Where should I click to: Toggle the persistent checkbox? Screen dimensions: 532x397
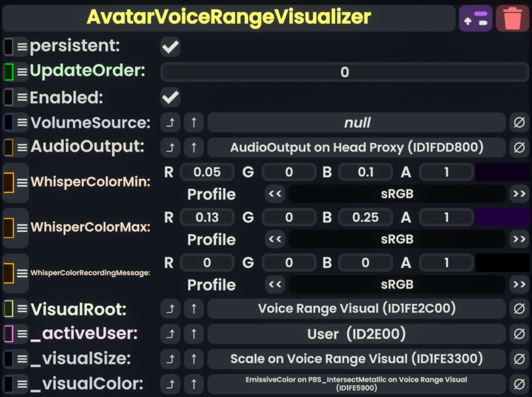[x=170, y=47]
